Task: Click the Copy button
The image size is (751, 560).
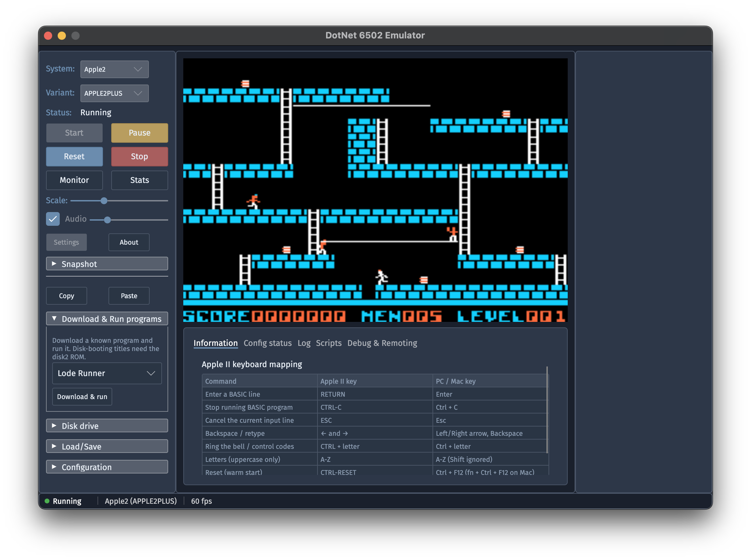Action: [66, 296]
